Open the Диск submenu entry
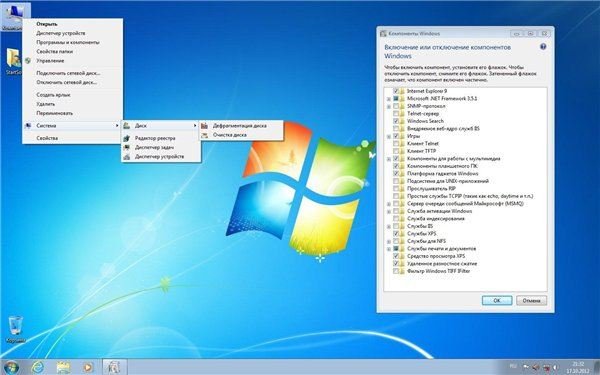The width and height of the screenshot is (600, 375). coord(161,126)
